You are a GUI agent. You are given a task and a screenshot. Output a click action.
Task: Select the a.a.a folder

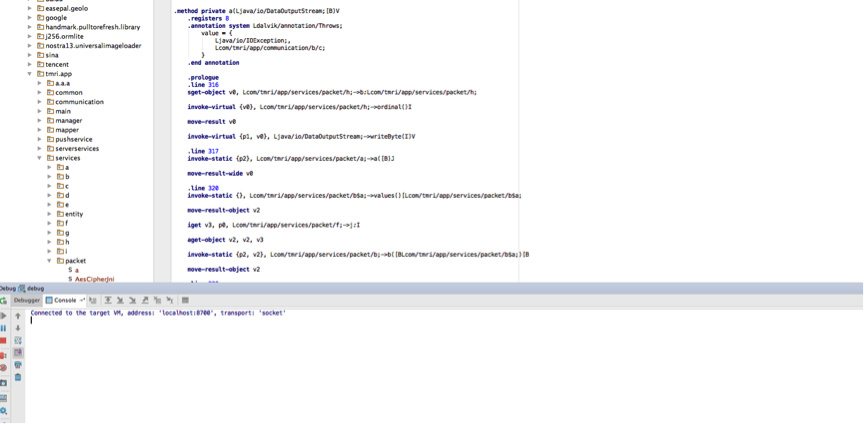click(62, 83)
